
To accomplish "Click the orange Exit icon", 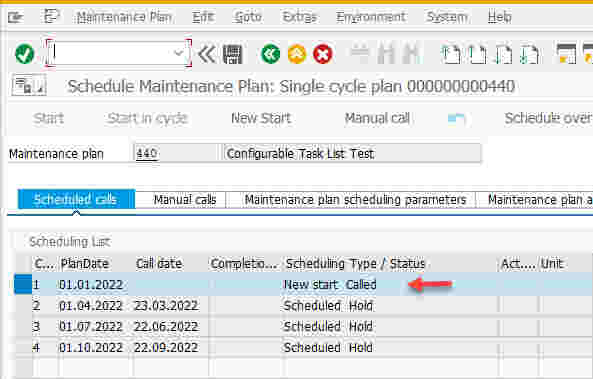I will pos(297,54).
